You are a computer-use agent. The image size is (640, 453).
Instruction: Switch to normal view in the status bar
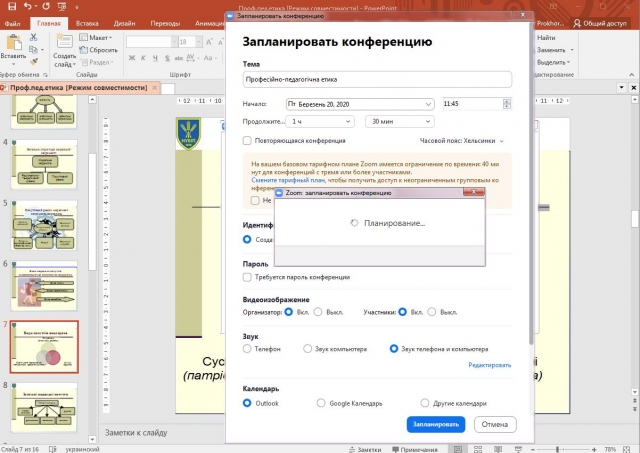[458, 449]
